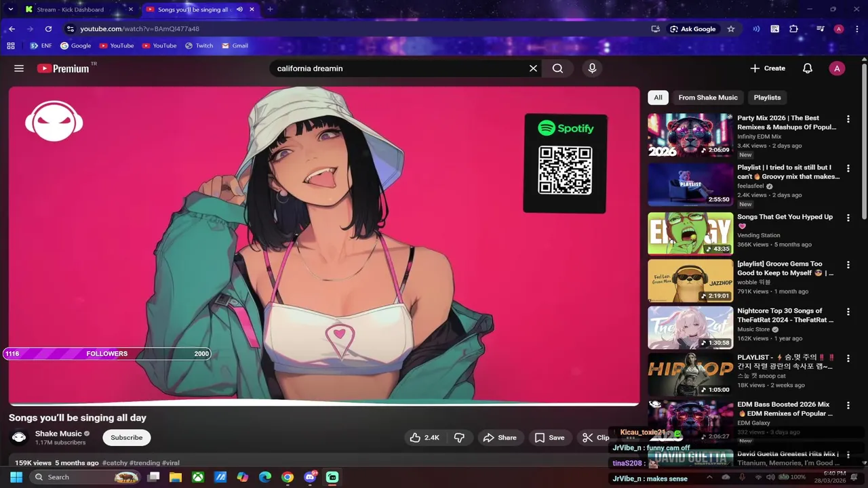Open the ENF bookmark
Screen dimensions: 868x488
(41, 46)
